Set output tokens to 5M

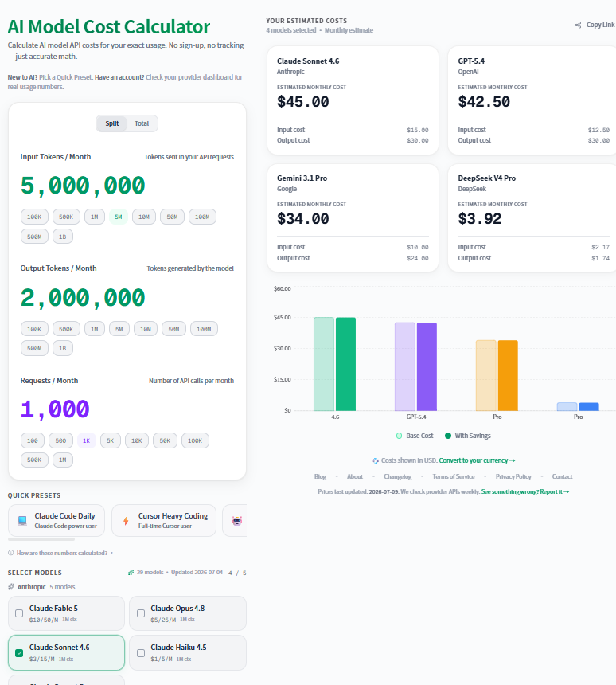[x=119, y=329]
